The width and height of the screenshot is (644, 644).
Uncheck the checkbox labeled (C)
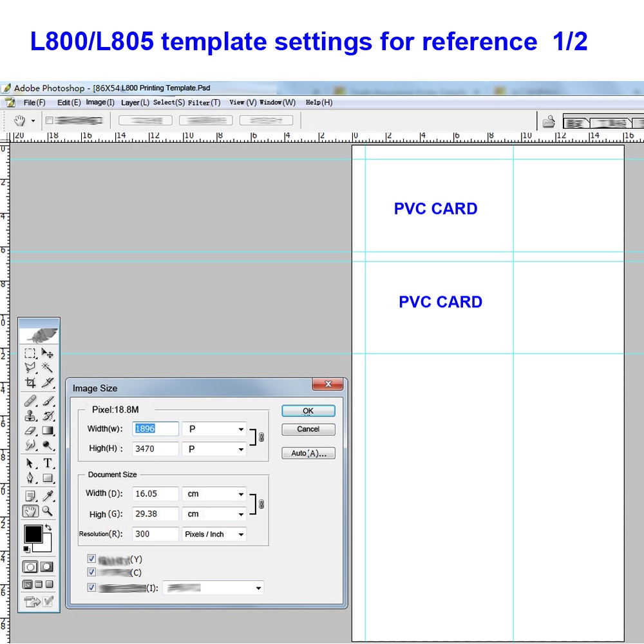(91, 572)
